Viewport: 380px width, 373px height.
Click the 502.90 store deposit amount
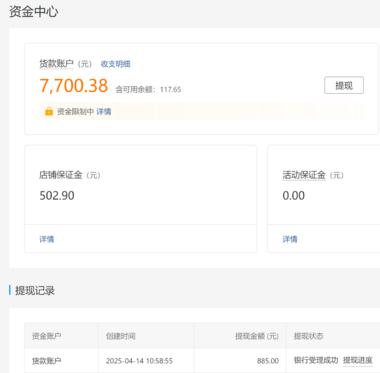click(57, 196)
